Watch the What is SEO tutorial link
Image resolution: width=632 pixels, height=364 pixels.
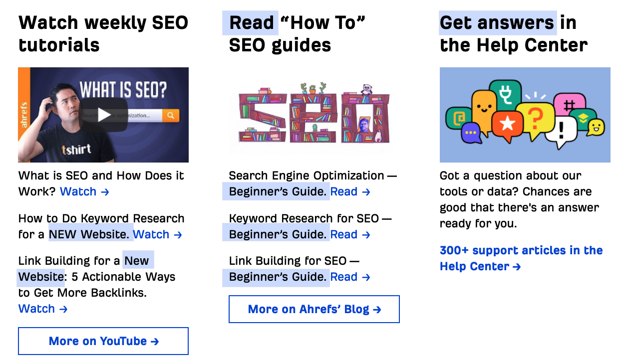pyautogui.click(x=84, y=191)
